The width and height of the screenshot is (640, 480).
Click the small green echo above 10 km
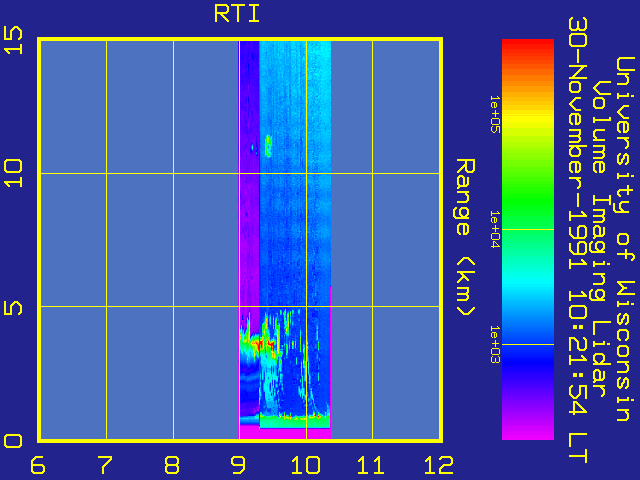pos(268,146)
